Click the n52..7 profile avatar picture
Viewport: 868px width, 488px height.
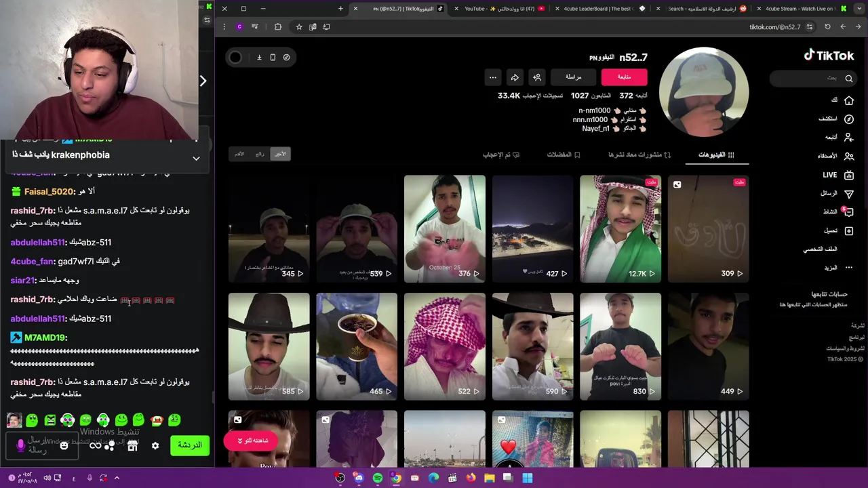coord(704,91)
